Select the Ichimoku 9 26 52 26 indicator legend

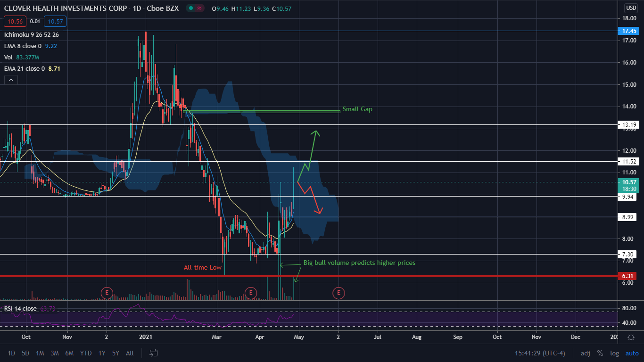(32, 35)
